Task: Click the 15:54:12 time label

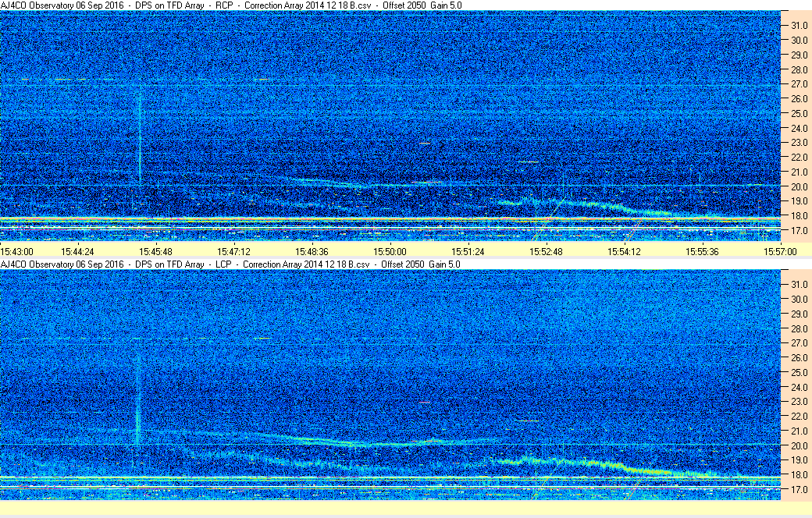Action: [x=625, y=251]
